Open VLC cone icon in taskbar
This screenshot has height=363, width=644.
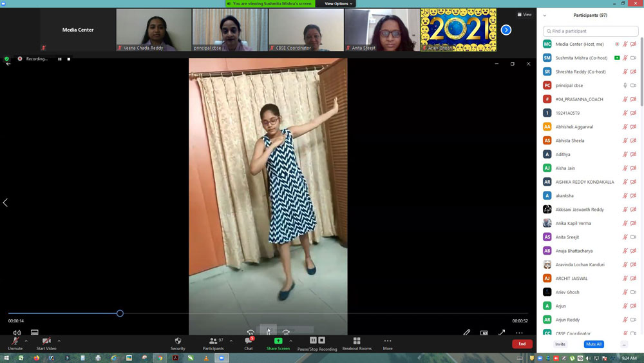click(206, 358)
